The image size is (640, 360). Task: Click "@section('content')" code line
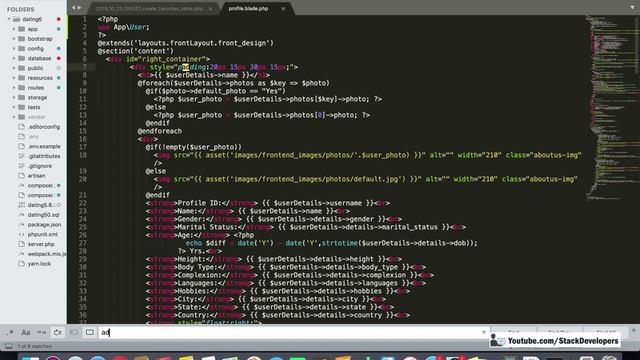[x=136, y=51]
